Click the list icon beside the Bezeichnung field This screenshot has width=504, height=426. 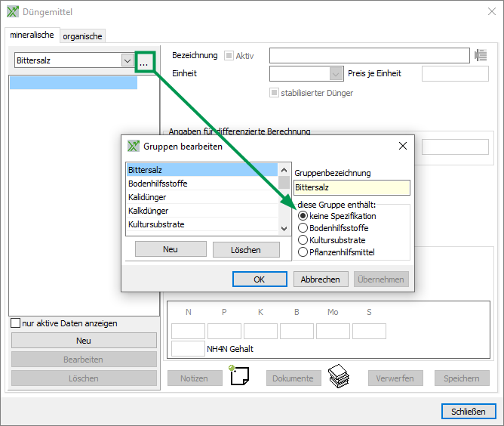coord(481,55)
